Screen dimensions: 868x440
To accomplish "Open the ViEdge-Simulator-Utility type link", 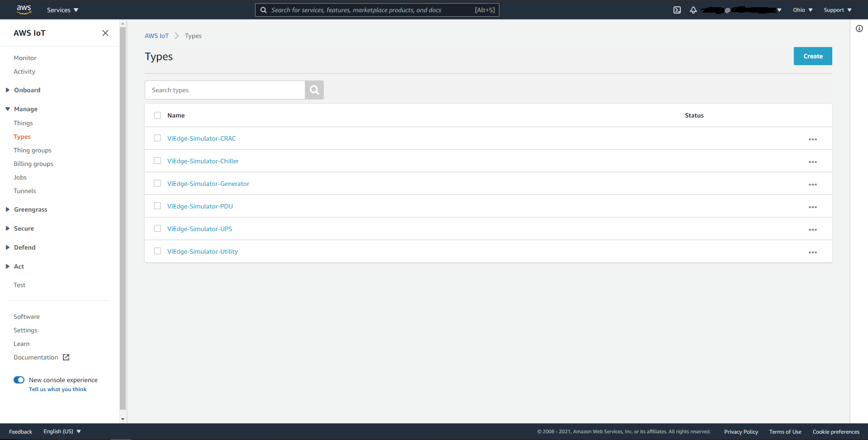I will click(203, 251).
